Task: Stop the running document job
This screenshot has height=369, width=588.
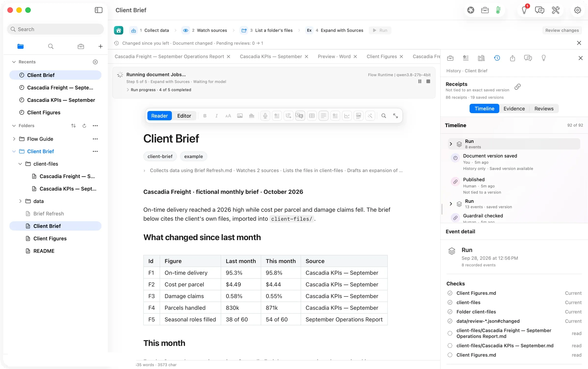Action: click(428, 81)
